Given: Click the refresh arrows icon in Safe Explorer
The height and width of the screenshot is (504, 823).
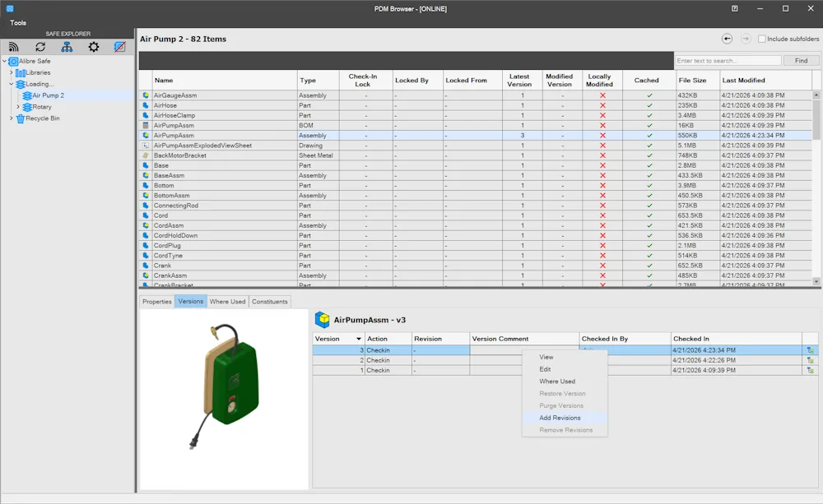Looking at the screenshot, I should coord(40,47).
